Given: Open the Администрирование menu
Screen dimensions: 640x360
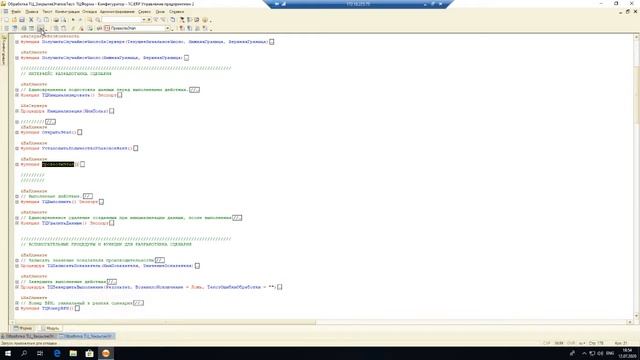Looking at the screenshot, I should 117,12.
